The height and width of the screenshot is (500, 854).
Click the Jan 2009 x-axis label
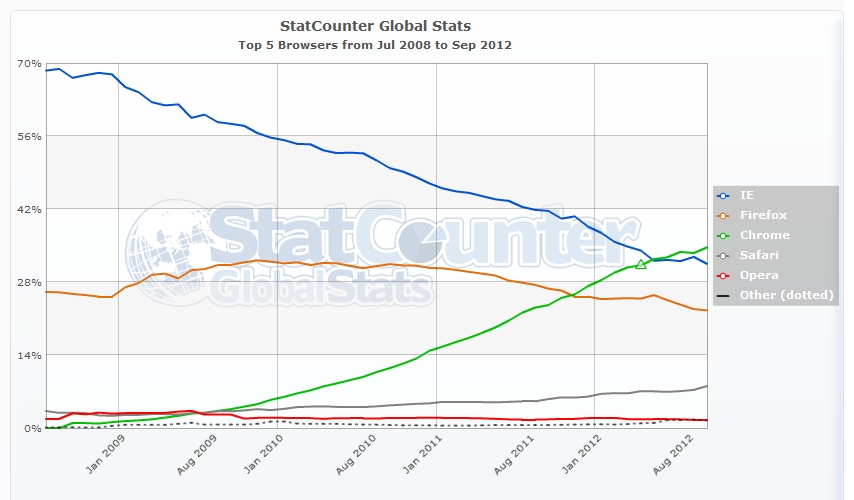pos(105,454)
